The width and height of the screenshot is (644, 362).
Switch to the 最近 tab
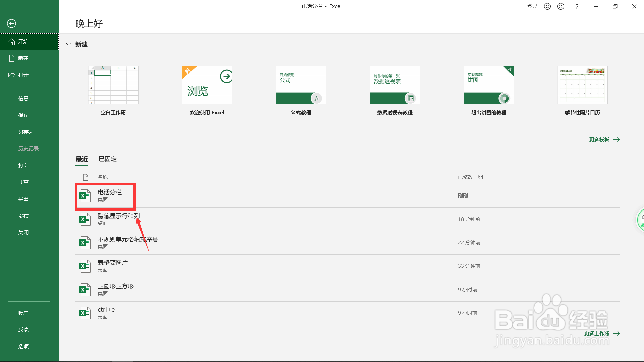(x=82, y=159)
